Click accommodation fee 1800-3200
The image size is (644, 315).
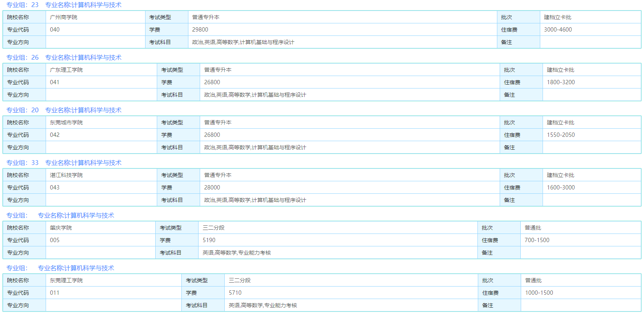[x=561, y=82]
